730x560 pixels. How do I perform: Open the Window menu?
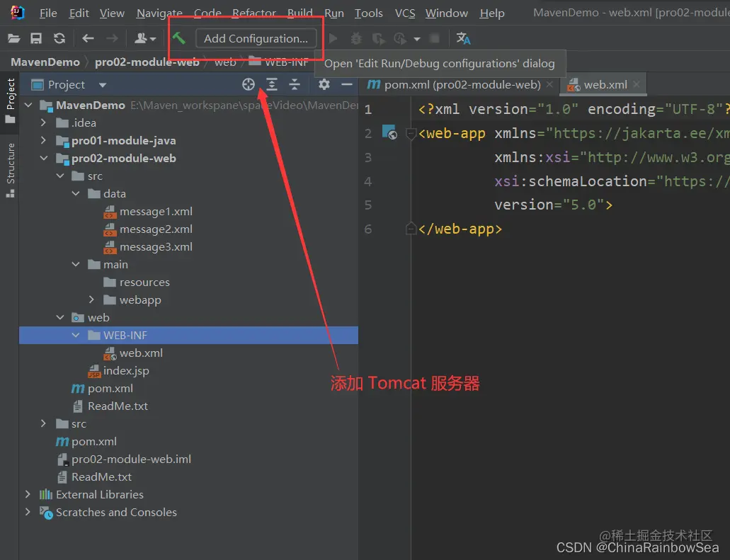(447, 13)
